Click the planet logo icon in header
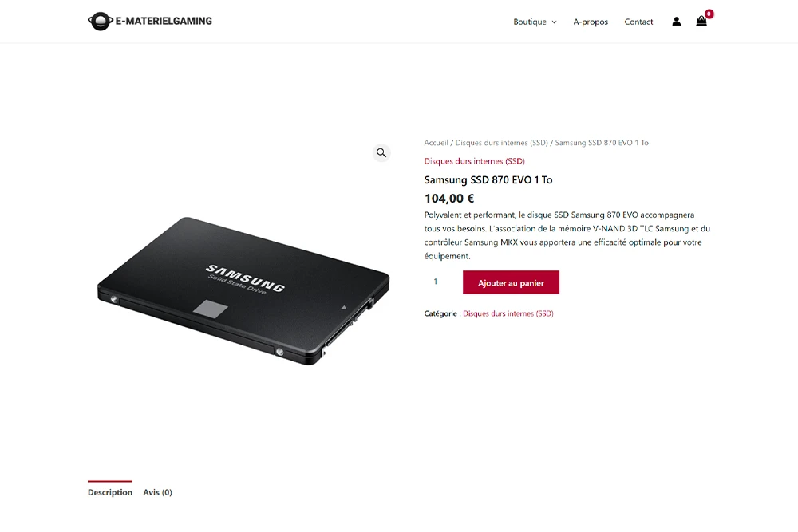The width and height of the screenshot is (798, 532). pos(101,21)
